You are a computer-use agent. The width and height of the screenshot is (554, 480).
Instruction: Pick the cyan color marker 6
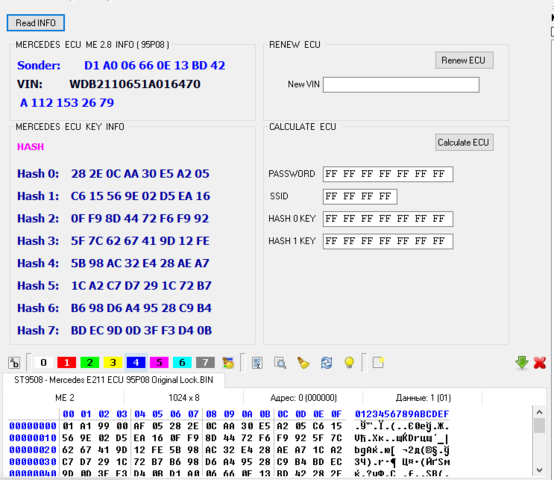tap(182, 362)
